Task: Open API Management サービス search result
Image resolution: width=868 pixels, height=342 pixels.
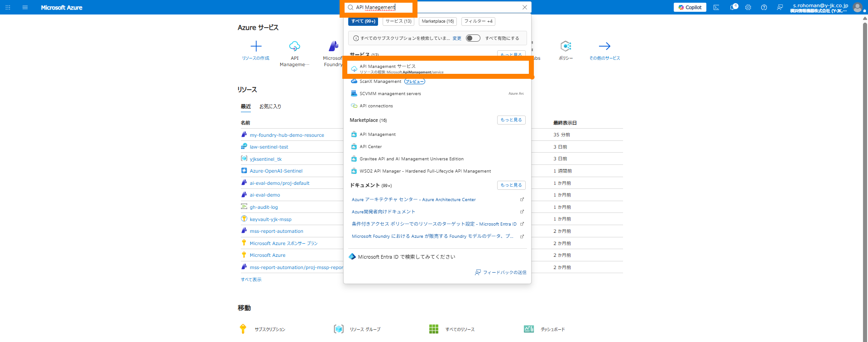Action: point(437,69)
